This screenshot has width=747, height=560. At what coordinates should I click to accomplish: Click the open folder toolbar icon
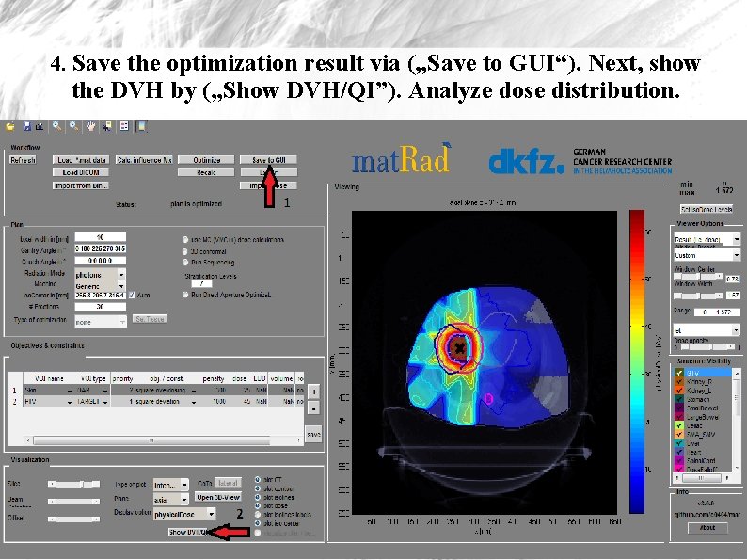(x=10, y=127)
